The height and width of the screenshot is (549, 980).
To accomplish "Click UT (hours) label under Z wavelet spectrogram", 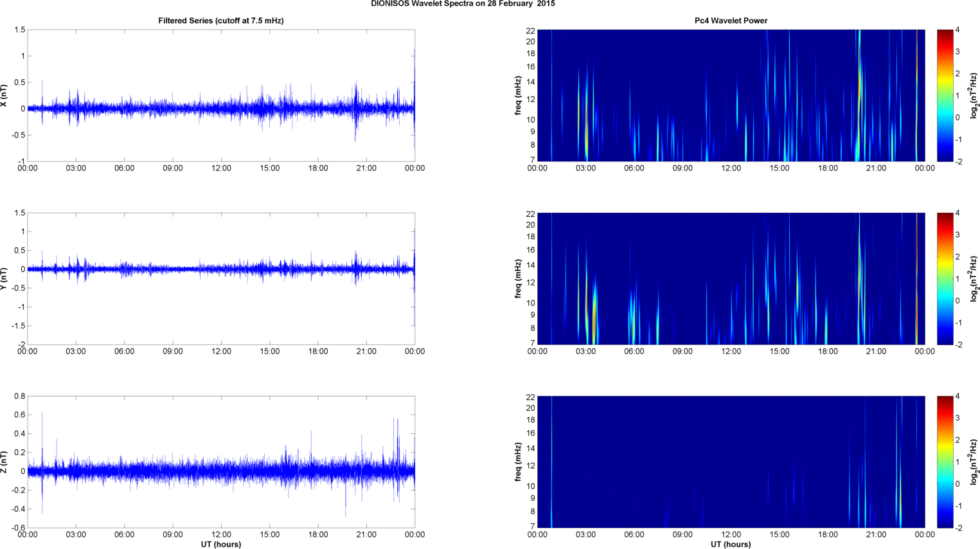I will (731, 544).
